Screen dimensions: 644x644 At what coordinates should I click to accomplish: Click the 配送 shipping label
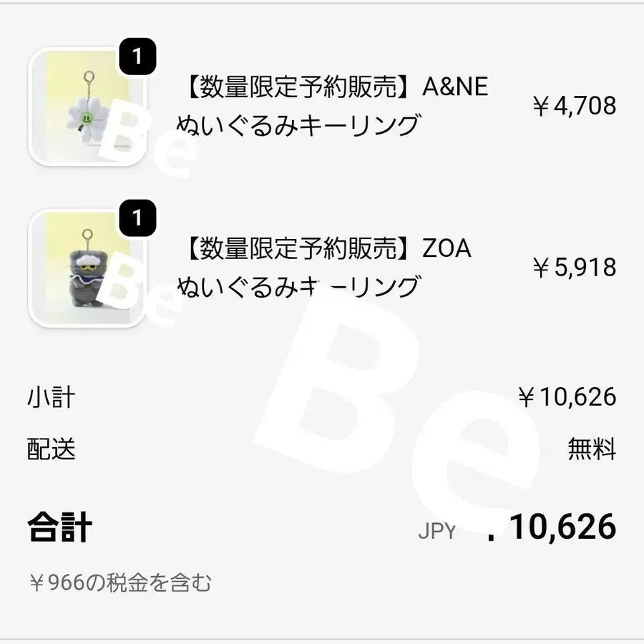(51, 449)
